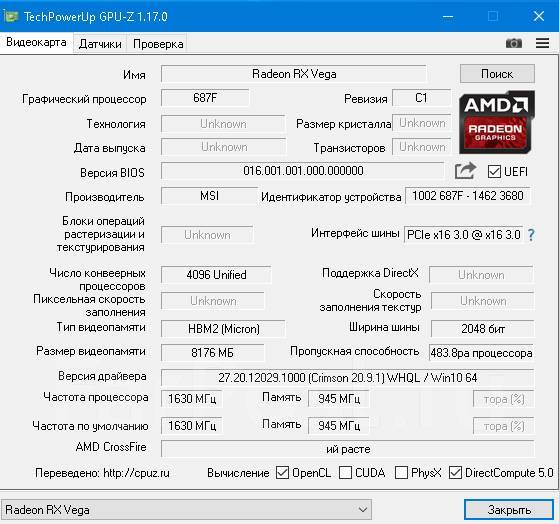Viewport: 559px width, 524px height.
Task: Click the Закрыть button
Action: point(509,510)
